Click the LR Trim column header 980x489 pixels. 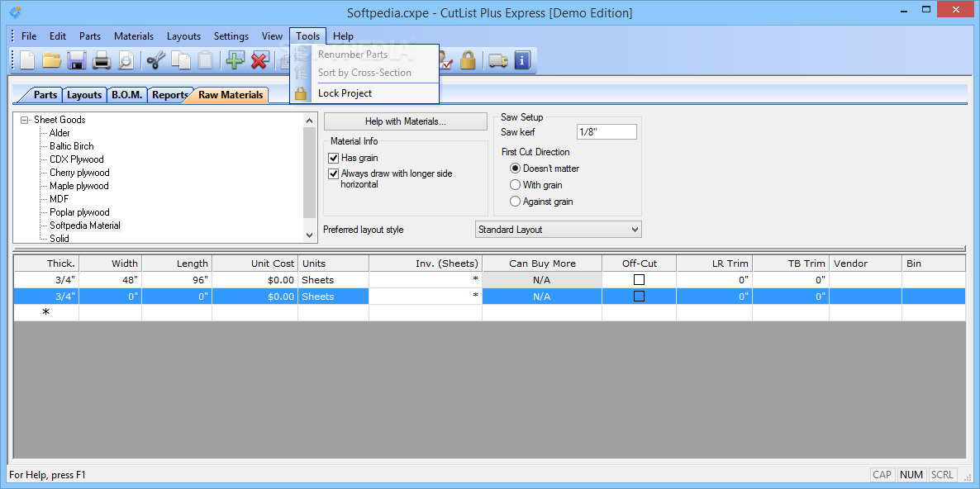point(715,263)
